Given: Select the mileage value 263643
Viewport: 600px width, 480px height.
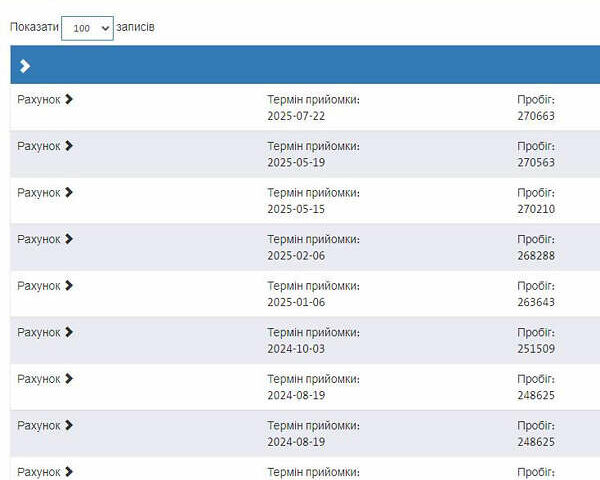Looking at the screenshot, I should 536,302.
